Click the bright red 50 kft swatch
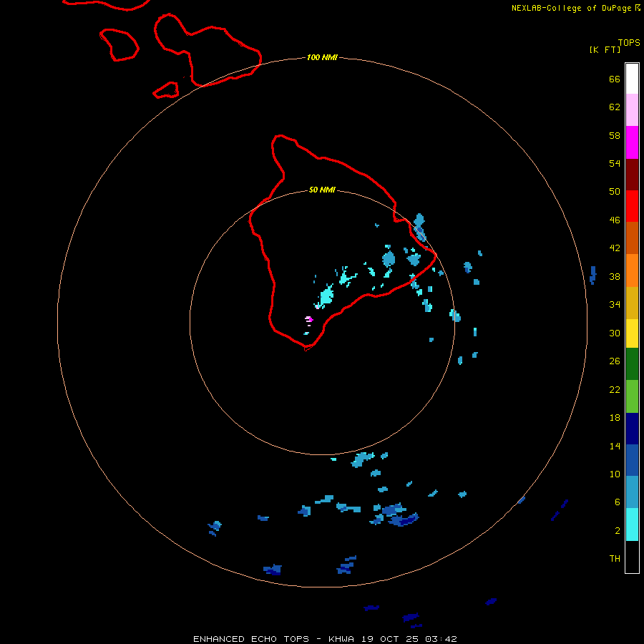The width and height of the screenshot is (644, 644). point(632,206)
